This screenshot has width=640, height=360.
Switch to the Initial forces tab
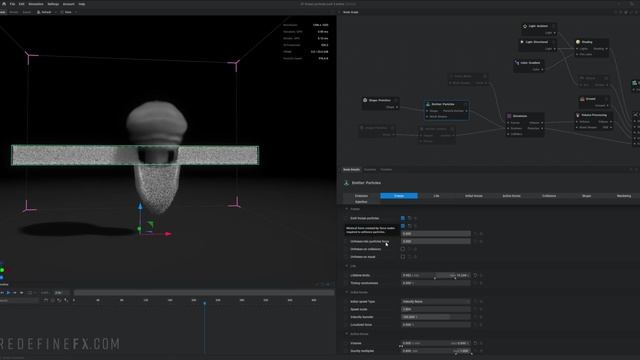click(473, 196)
